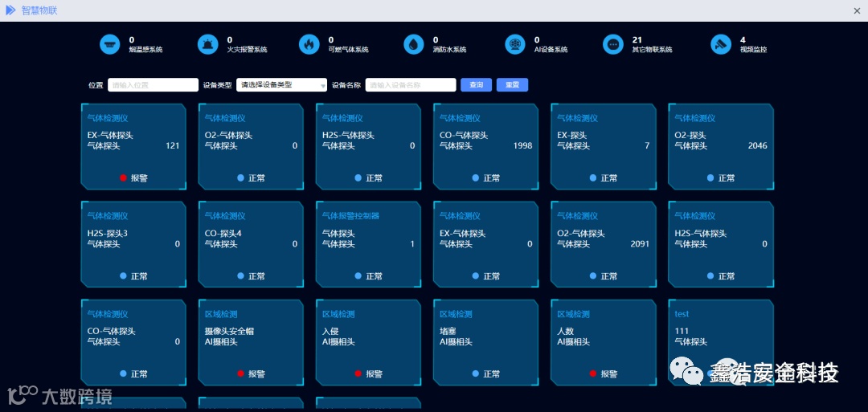868x412 pixels.
Task: Open the 视频监控 camera icon
Action: (x=721, y=44)
